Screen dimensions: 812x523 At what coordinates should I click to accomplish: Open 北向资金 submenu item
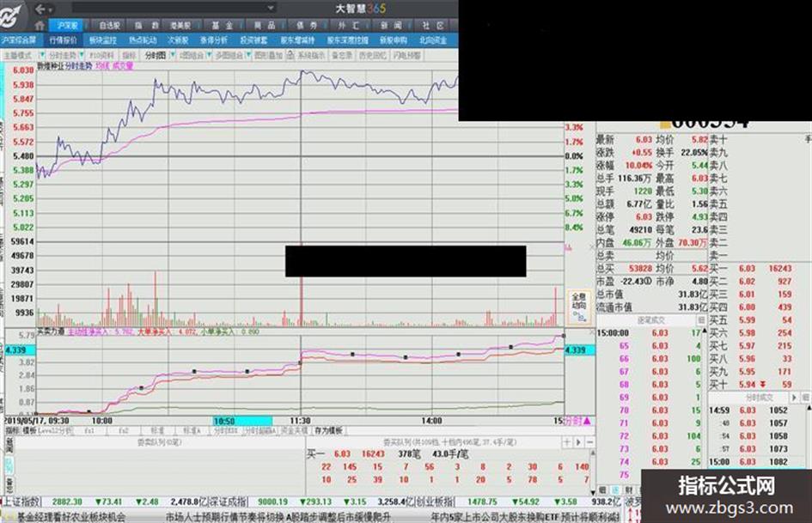433,40
